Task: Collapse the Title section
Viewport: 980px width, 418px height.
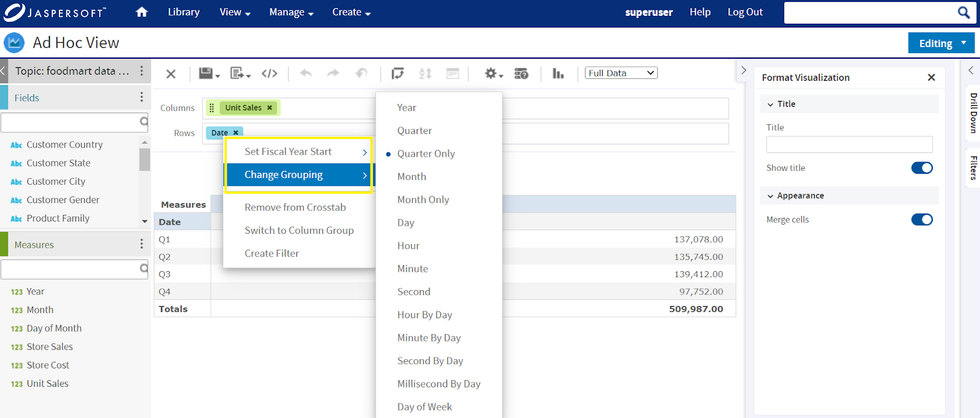Action: 771,105
